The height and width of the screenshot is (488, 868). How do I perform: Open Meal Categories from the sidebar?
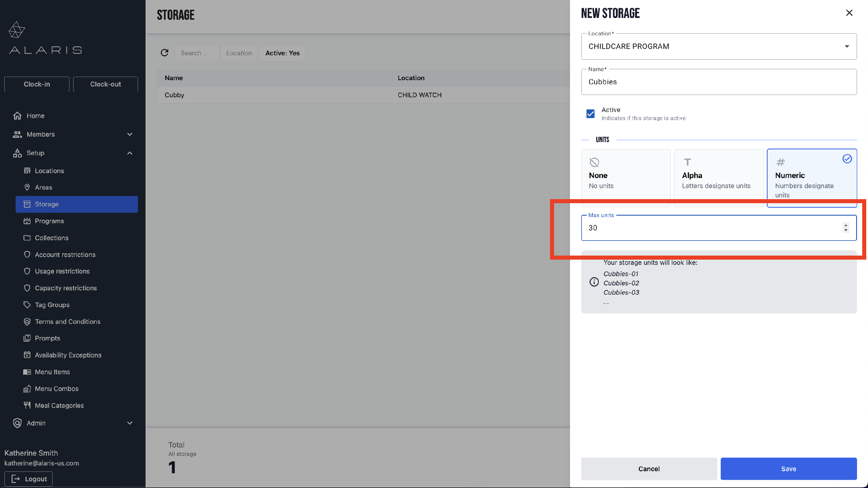point(59,406)
